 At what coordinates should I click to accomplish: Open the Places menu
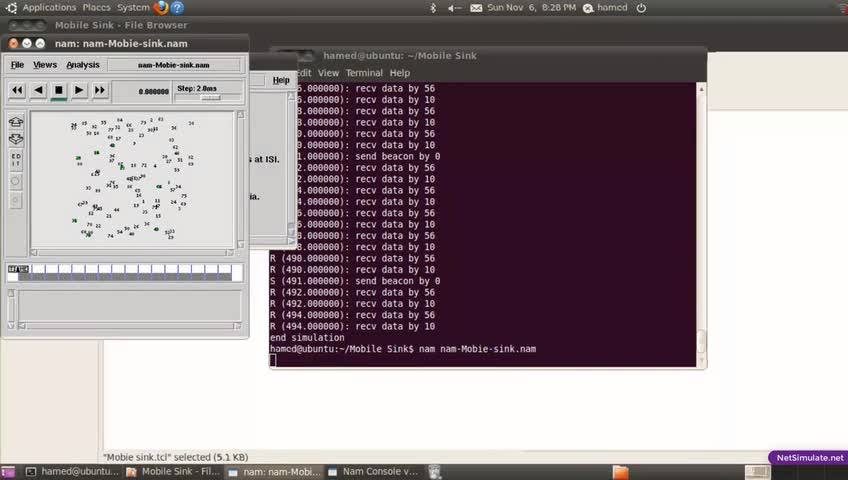click(x=96, y=8)
